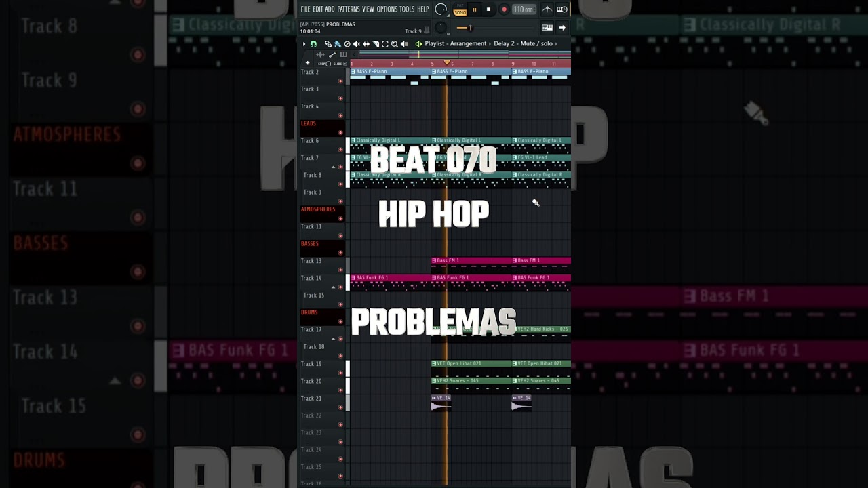Image resolution: width=868 pixels, height=488 pixels.
Task: Switch to PAT/SONG mode toggle
Action: coord(460,9)
